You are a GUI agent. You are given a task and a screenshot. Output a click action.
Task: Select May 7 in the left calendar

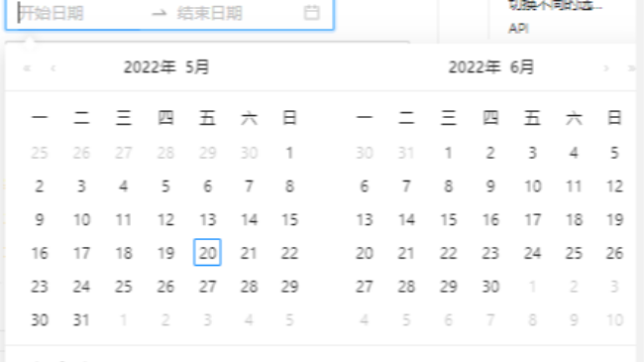[249, 185]
